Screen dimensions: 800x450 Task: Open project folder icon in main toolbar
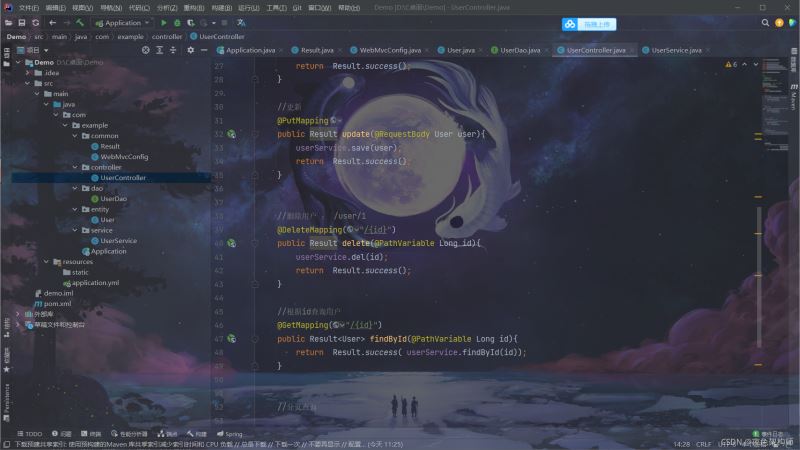[x=9, y=23]
